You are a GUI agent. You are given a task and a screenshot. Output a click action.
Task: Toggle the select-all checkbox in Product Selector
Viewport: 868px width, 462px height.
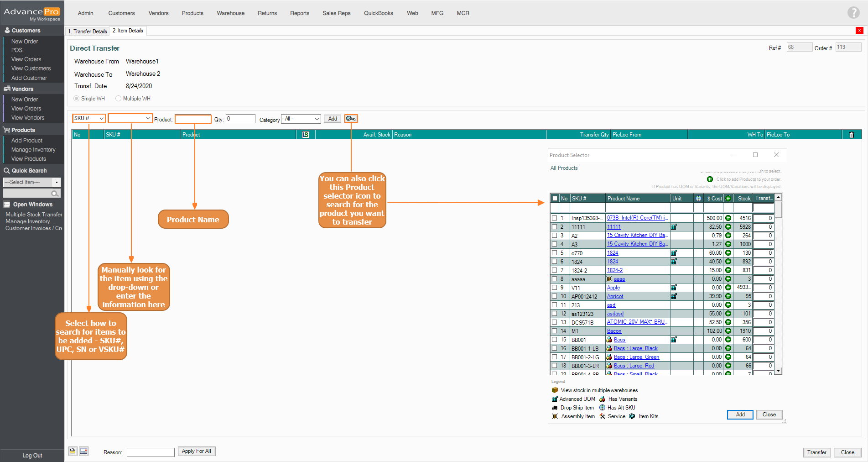tap(555, 199)
